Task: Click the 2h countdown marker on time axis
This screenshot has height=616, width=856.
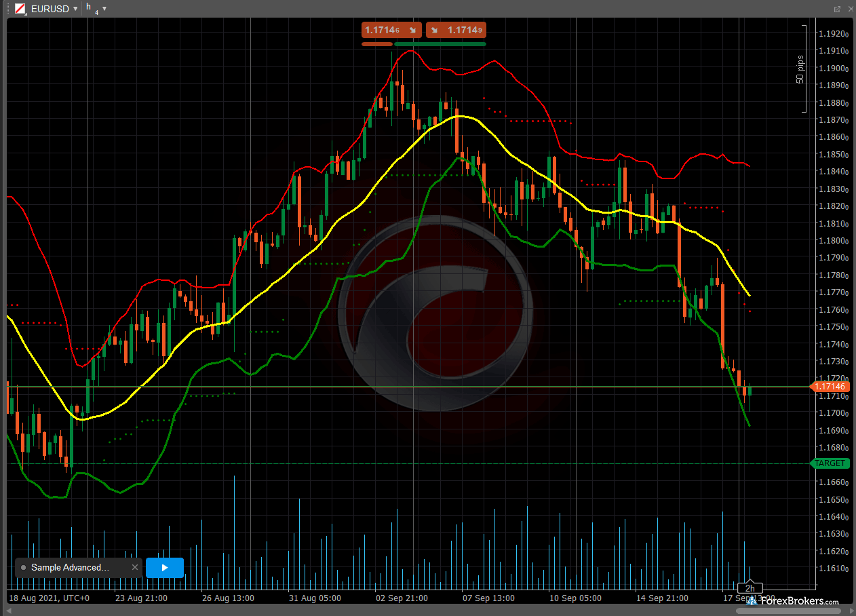Action: [750, 588]
